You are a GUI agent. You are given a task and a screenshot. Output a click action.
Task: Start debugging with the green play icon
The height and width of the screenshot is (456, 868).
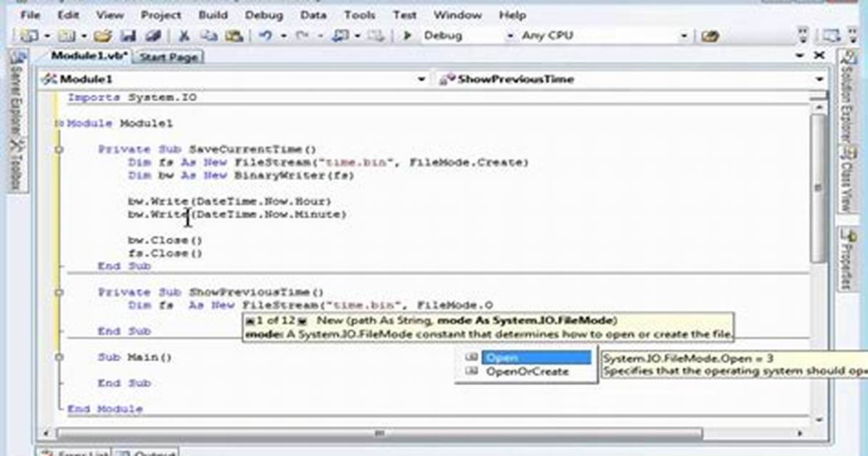pyautogui.click(x=407, y=36)
